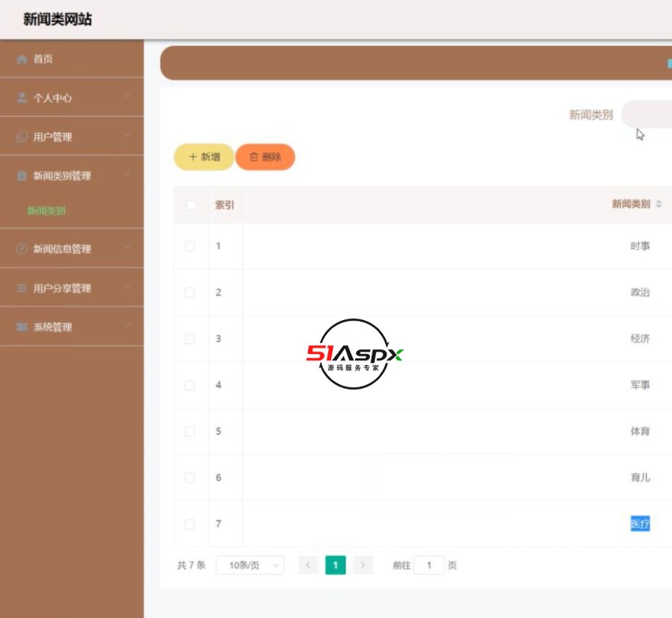Click the 删除 button
The width and height of the screenshot is (672, 618).
coord(266,156)
